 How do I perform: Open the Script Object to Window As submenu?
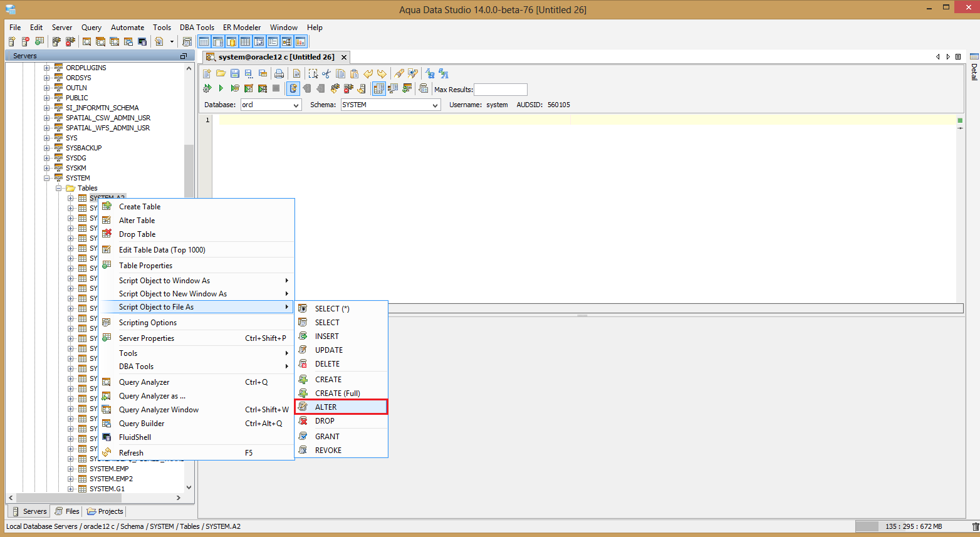(x=197, y=280)
